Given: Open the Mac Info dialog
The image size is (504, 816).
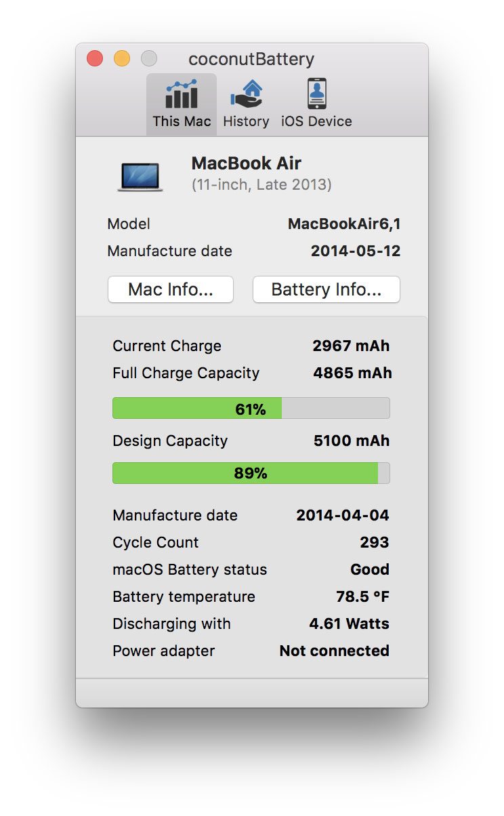Looking at the screenshot, I should (x=171, y=290).
